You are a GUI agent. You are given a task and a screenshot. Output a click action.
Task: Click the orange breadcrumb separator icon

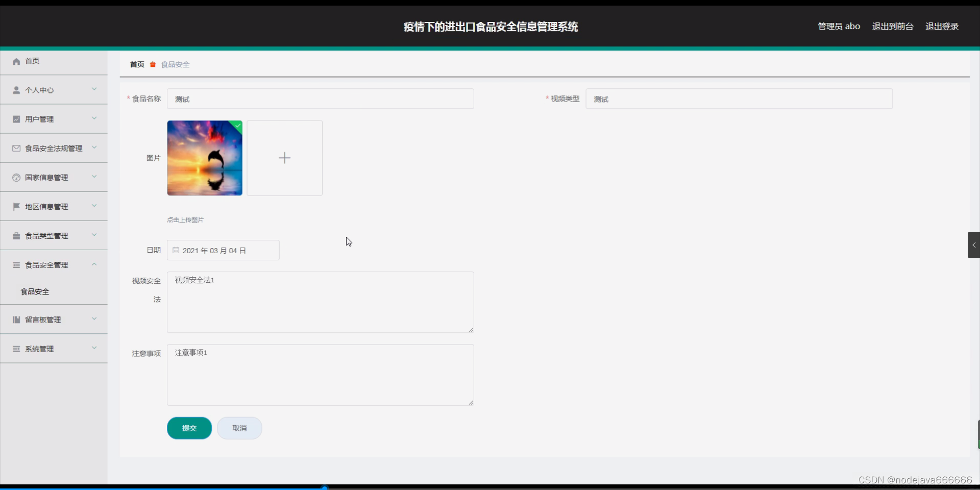(153, 65)
